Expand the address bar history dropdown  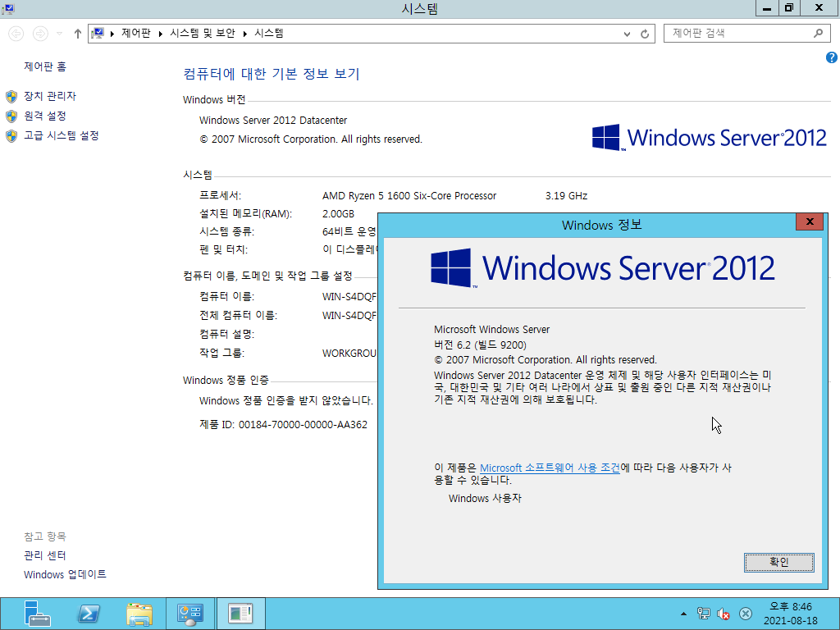[x=627, y=34]
